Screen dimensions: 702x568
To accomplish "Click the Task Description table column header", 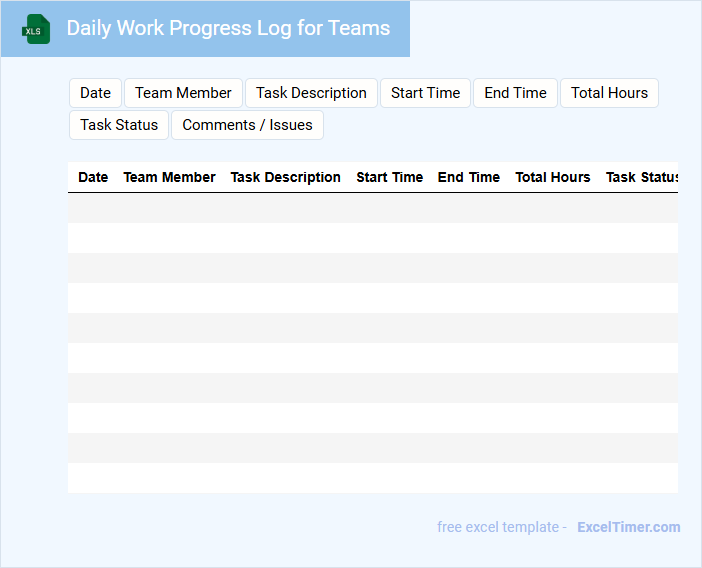I will click(286, 177).
